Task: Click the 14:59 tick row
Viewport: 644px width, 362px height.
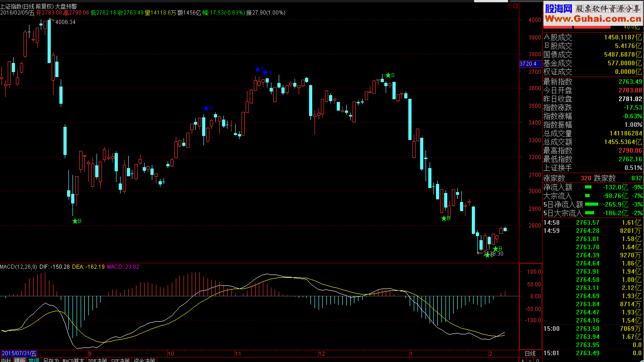Action: point(593,231)
